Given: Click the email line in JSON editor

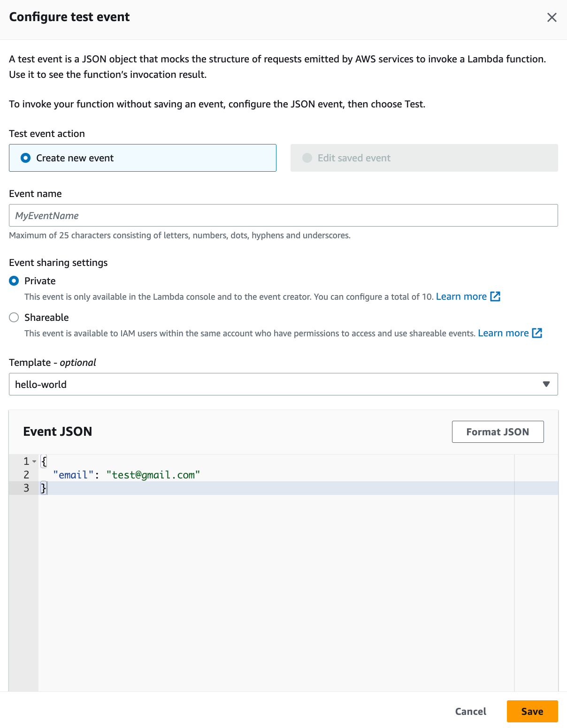Looking at the screenshot, I should [x=127, y=475].
